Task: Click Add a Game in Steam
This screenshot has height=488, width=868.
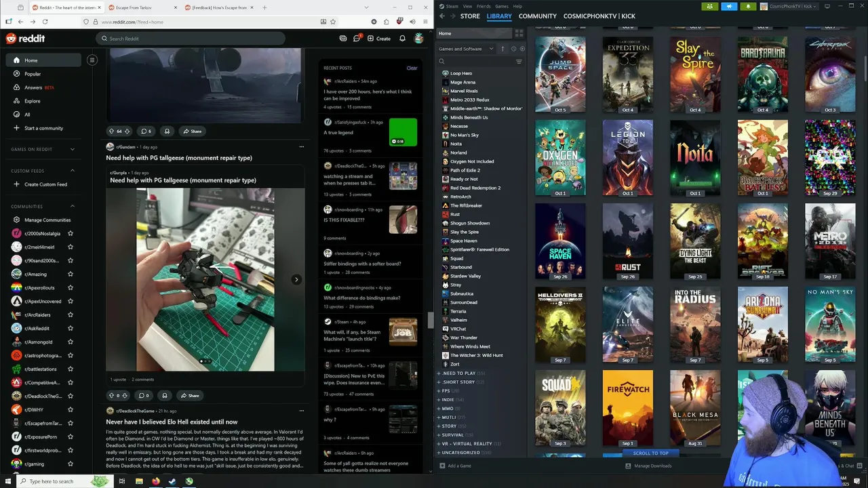Action: (455, 466)
